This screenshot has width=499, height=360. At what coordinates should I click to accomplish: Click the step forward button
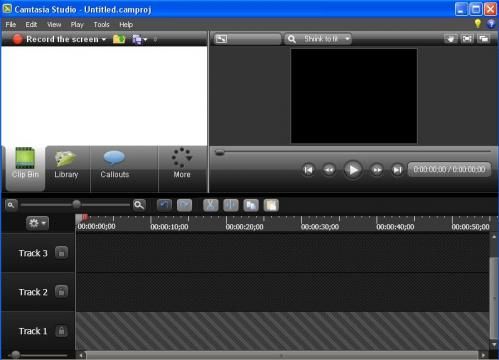(x=377, y=170)
